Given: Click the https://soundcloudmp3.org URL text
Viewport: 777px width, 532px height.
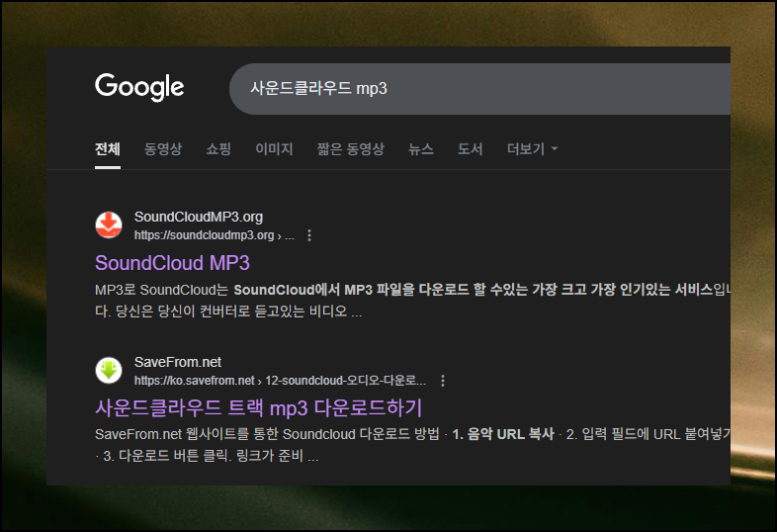Looking at the screenshot, I should coord(215,235).
